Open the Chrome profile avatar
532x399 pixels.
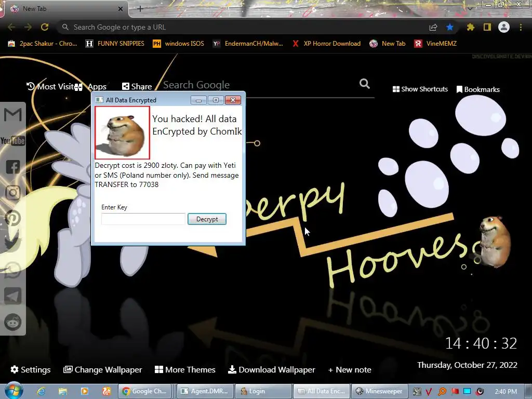tap(504, 27)
